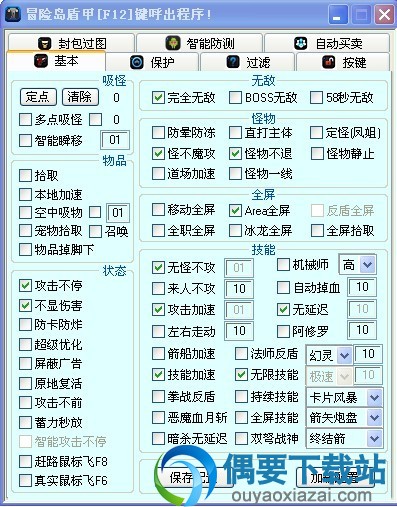
Task: Tick the 怪物静止 checkbox
Action: 317,153
